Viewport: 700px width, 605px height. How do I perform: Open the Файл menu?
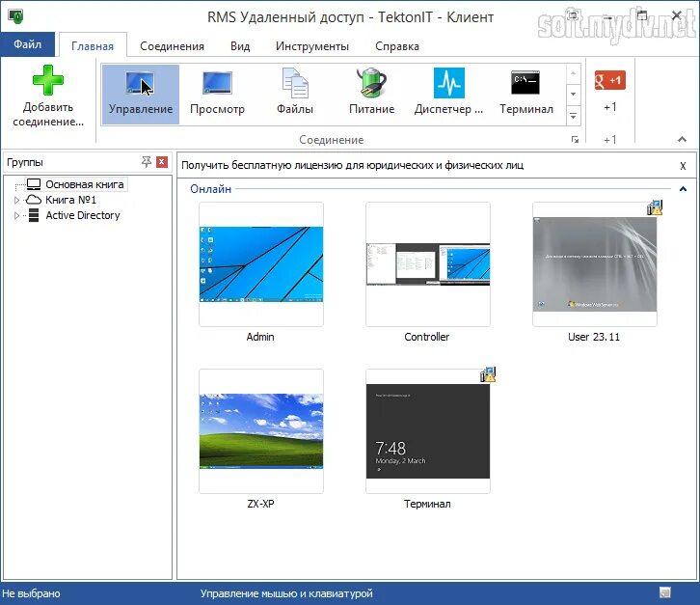tap(27, 43)
